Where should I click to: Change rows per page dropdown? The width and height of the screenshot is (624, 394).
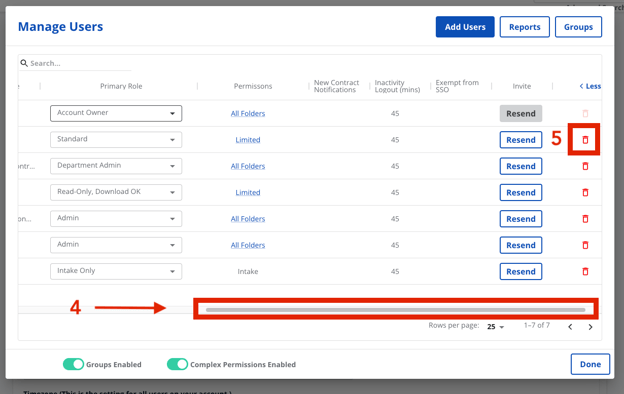click(x=495, y=327)
